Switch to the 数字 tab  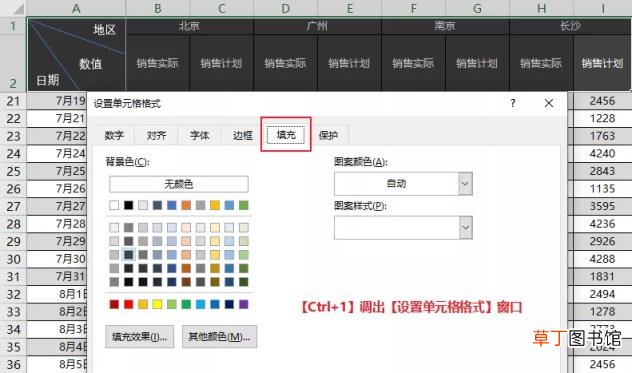coord(114,135)
